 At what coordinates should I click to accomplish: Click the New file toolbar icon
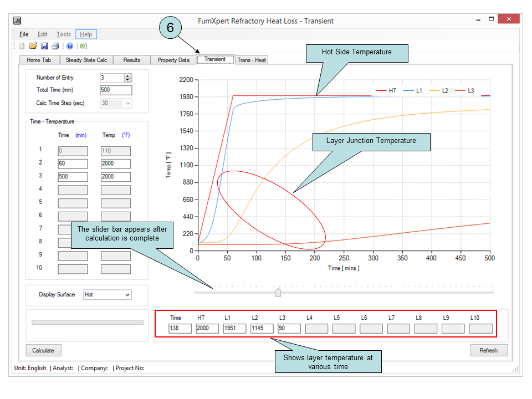[x=22, y=46]
